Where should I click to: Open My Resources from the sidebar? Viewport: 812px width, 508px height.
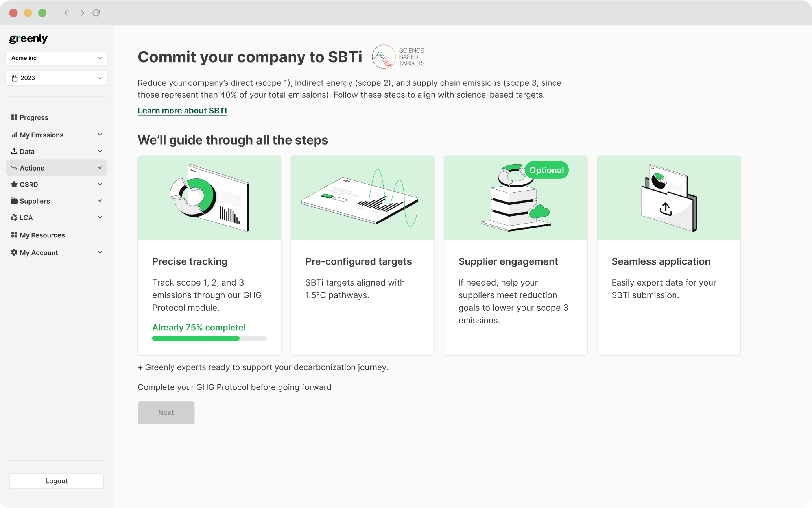coord(42,235)
